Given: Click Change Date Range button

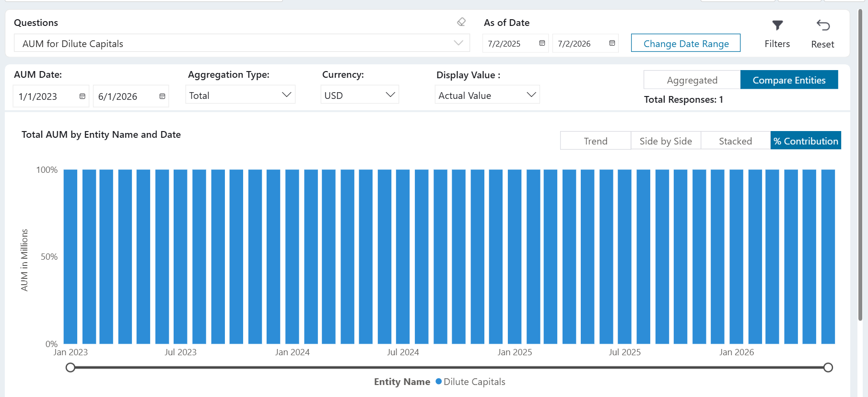Looking at the screenshot, I should (686, 43).
